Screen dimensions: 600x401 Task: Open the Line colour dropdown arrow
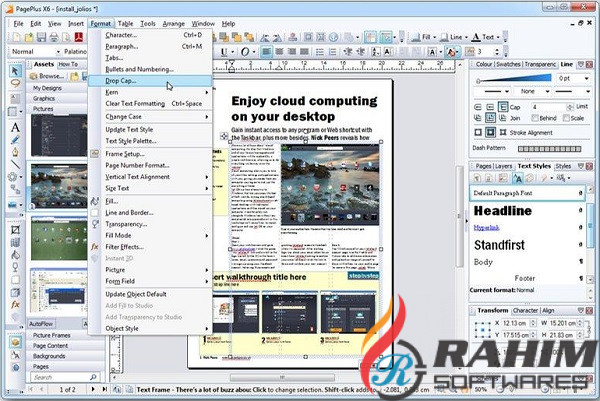pos(466,37)
